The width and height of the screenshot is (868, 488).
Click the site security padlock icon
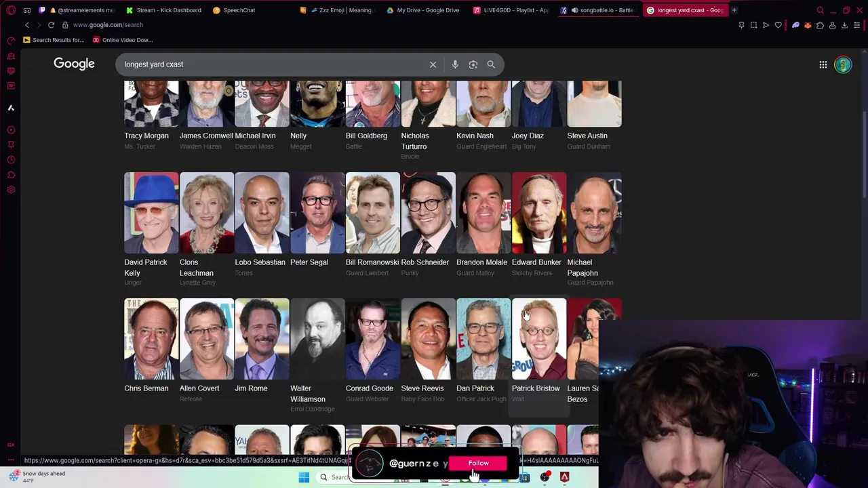pos(65,25)
